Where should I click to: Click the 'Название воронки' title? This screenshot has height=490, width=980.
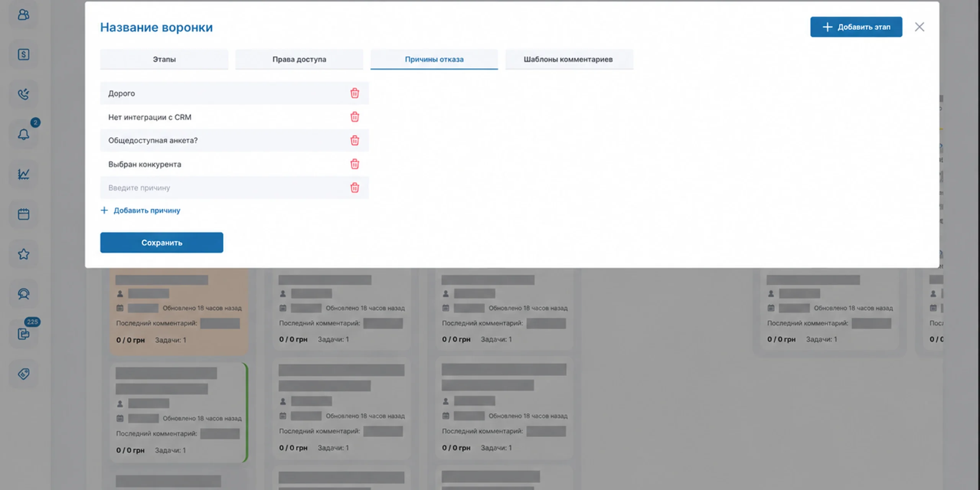156,27
